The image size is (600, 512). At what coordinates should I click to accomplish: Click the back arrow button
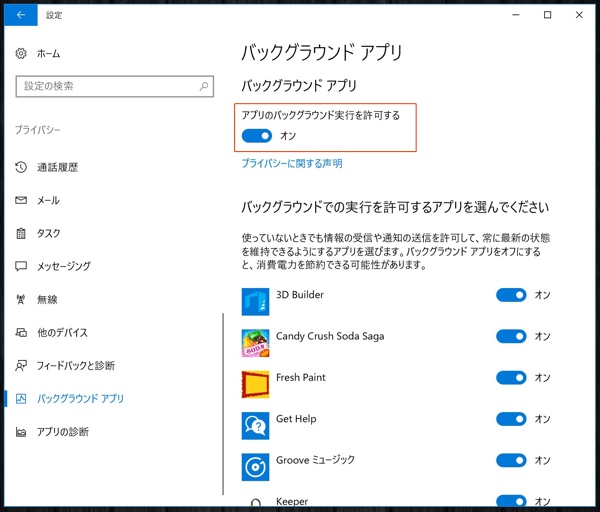coord(21,15)
